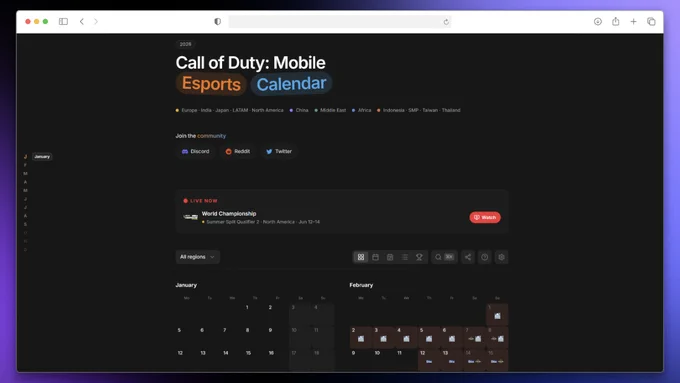Click the Safari share icon
Screen dimensions: 680x383
pyautogui.click(x=615, y=21)
